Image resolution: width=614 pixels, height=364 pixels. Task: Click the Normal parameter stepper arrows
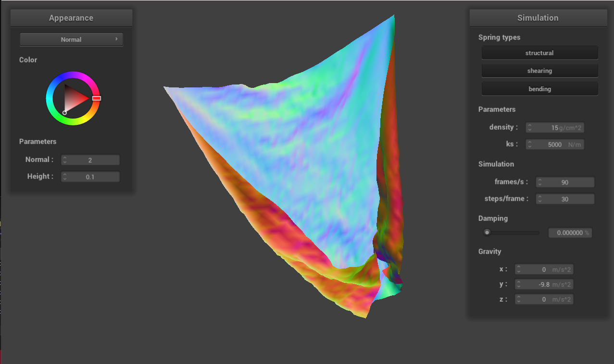coord(65,160)
